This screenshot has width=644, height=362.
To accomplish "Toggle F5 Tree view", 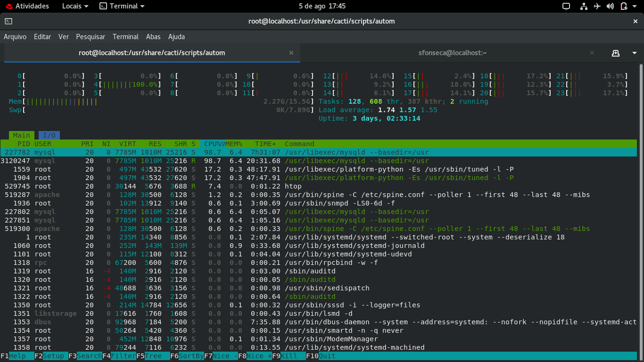I will [x=153, y=356].
